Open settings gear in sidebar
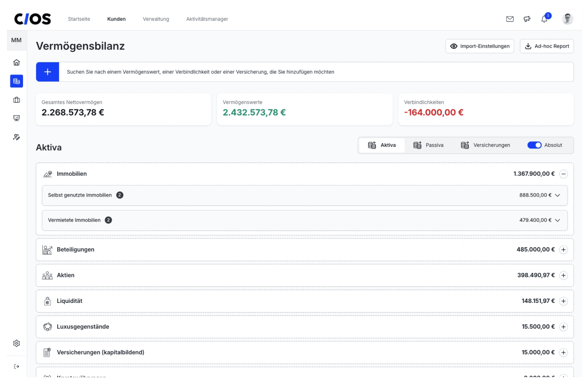The image size is (588, 387). 17,343
